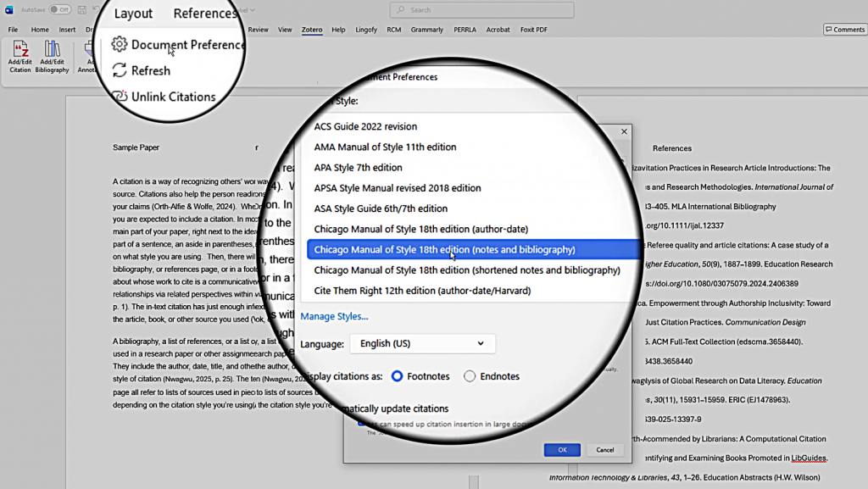The height and width of the screenshot is (489, 868).
Task: Click the Unlink Citations icon
Action: 120,97
